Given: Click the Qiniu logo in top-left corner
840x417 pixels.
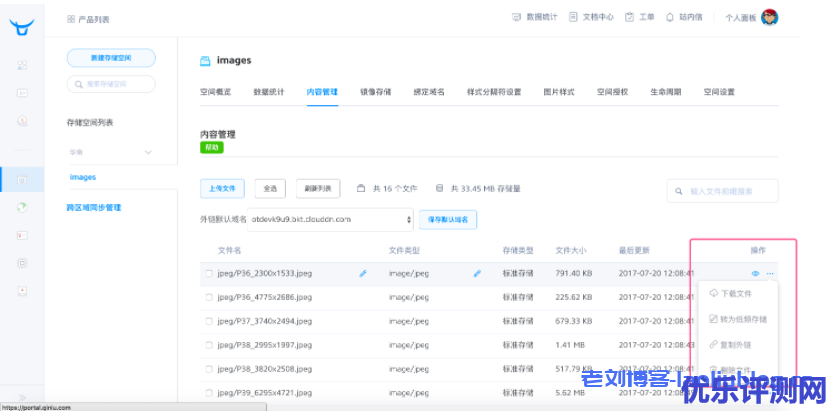Looking at the screenshot, I should point(22,25).
